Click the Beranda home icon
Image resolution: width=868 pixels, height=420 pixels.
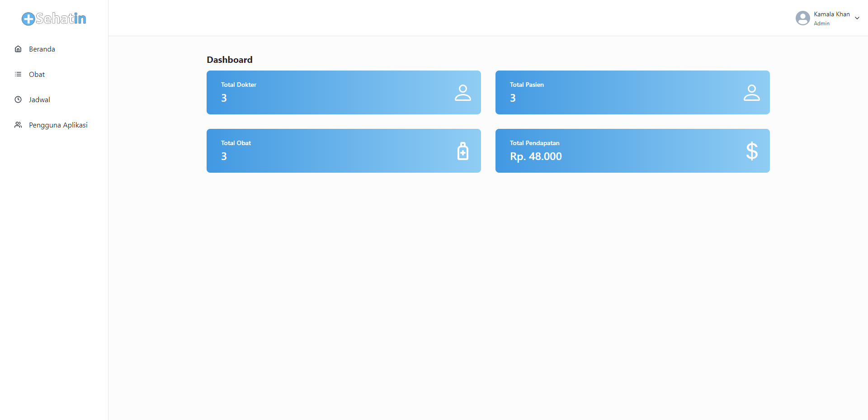point(18,49)
